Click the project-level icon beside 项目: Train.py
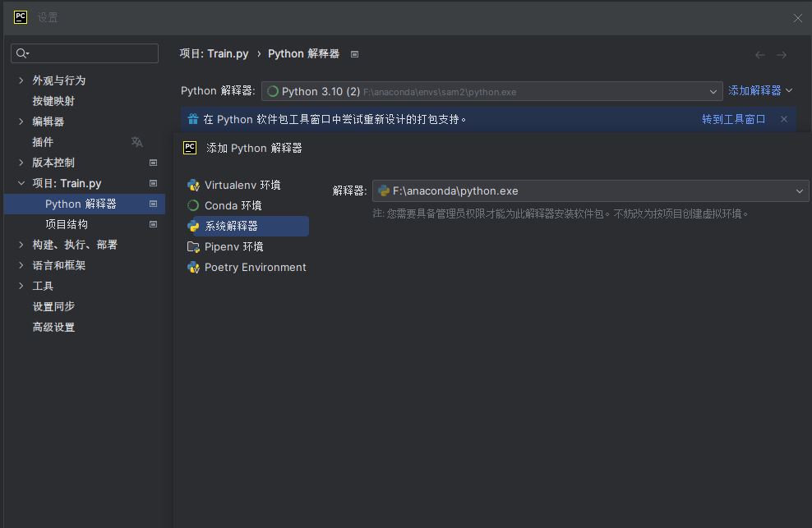This screenshot has height=528, width=812. pyautogui.click(x=154, y=183)
